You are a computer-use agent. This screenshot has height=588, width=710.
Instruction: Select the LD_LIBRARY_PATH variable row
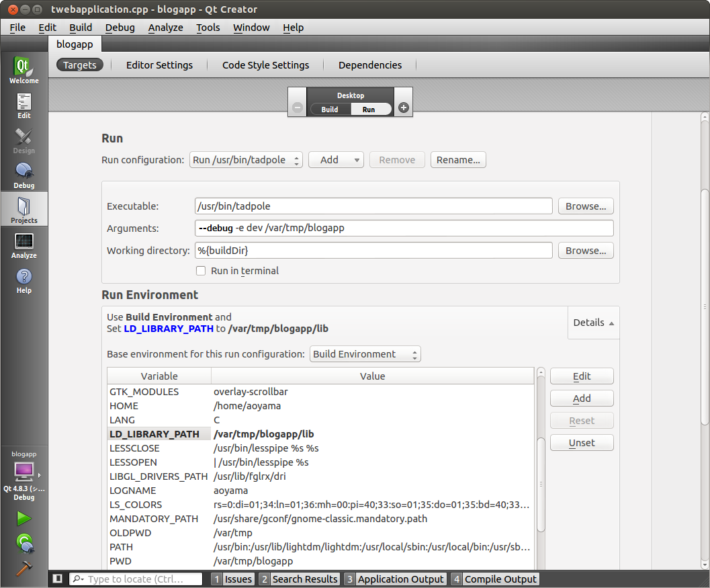[x=320, y=434]
